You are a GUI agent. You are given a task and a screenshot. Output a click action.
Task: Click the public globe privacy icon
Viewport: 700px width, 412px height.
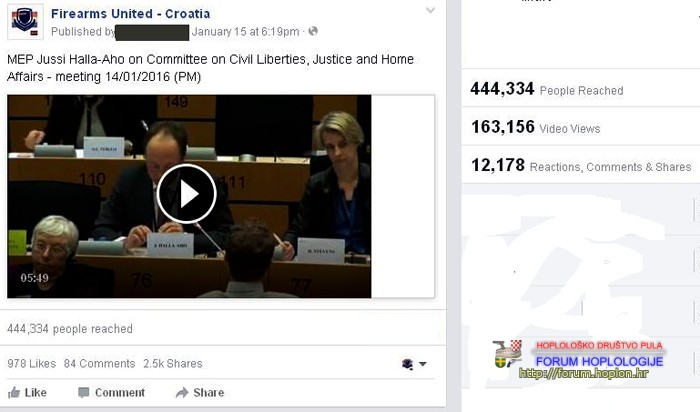click(x=313, y=31)
